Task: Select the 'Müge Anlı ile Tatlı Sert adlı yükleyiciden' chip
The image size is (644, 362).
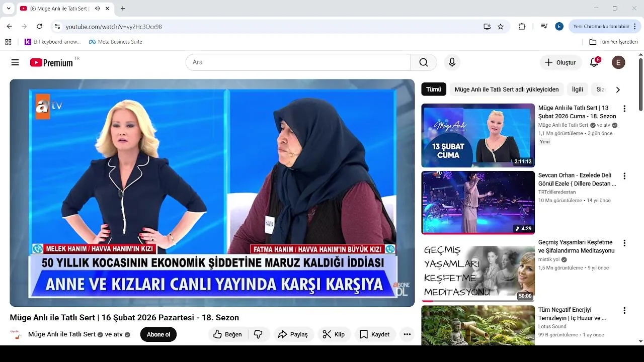Action: click(507, 89)
